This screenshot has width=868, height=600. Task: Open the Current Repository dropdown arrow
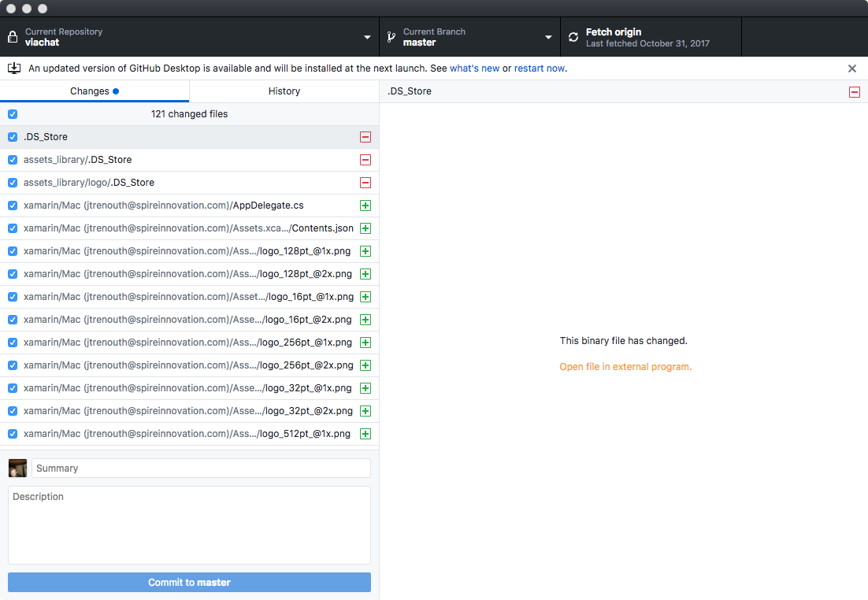(x=367, y=37)
